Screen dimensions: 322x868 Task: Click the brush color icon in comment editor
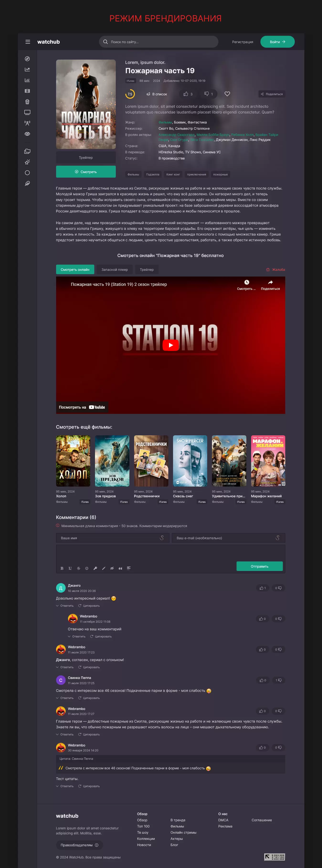pos(104,568)
